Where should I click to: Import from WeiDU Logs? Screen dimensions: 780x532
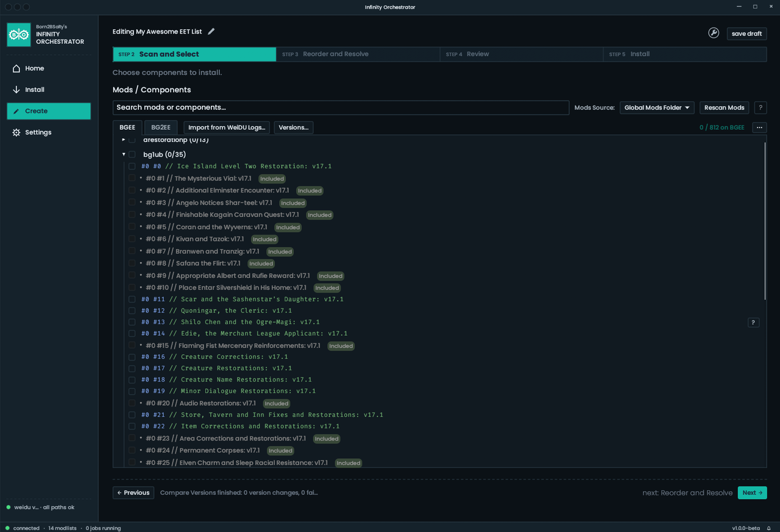[x=227, y=127]
